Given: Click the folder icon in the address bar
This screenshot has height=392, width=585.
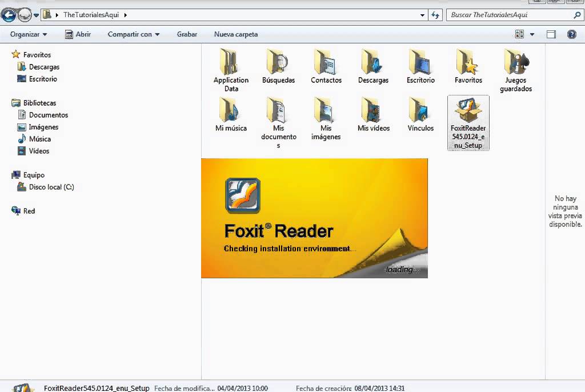Looking at the screenshot, I should (47, 15).
